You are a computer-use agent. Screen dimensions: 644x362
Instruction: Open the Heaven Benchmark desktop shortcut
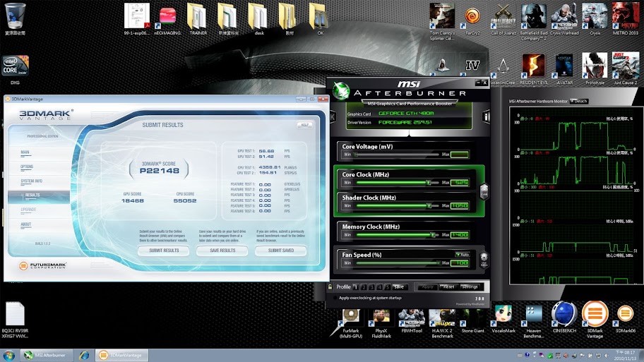[534, 321]
